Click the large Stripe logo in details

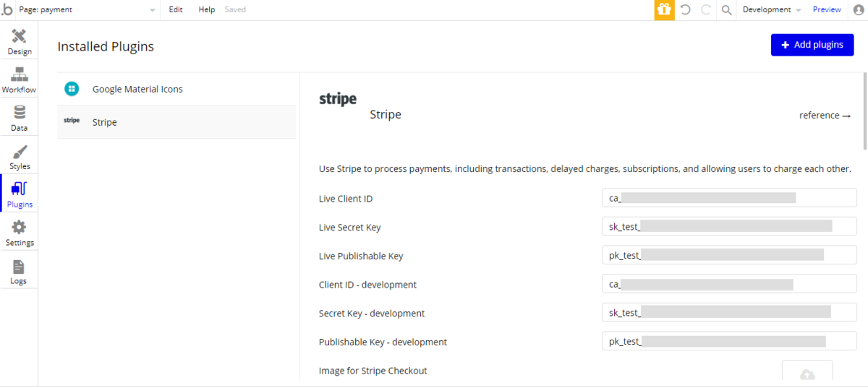(x=338, y=100)
